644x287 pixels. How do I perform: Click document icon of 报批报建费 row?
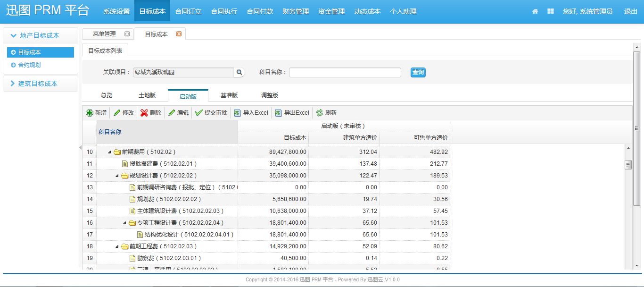125,164
